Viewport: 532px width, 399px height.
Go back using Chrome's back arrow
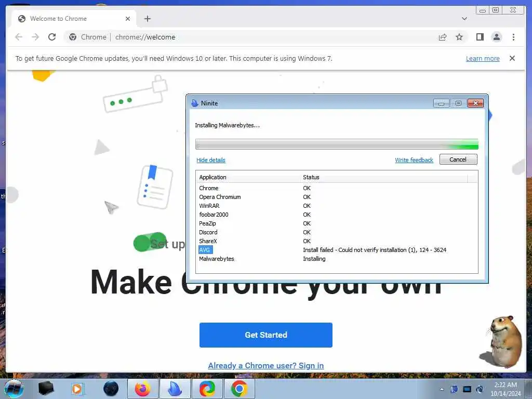click(x=19, y=37)
